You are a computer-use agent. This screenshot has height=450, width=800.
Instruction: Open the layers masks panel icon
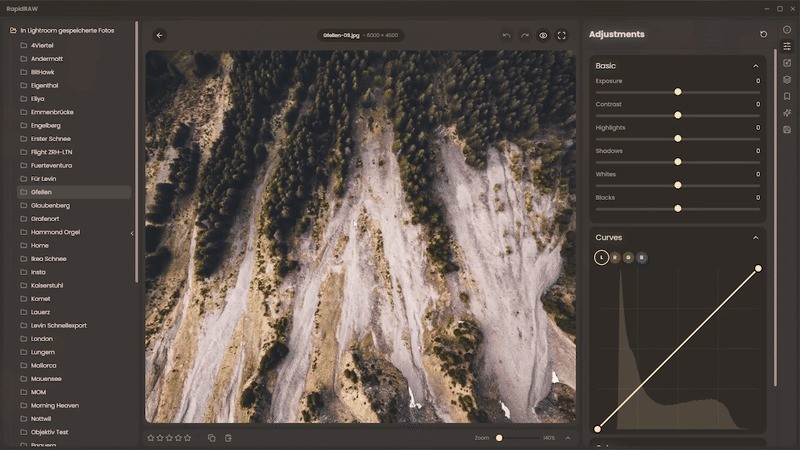coord(787,79)
